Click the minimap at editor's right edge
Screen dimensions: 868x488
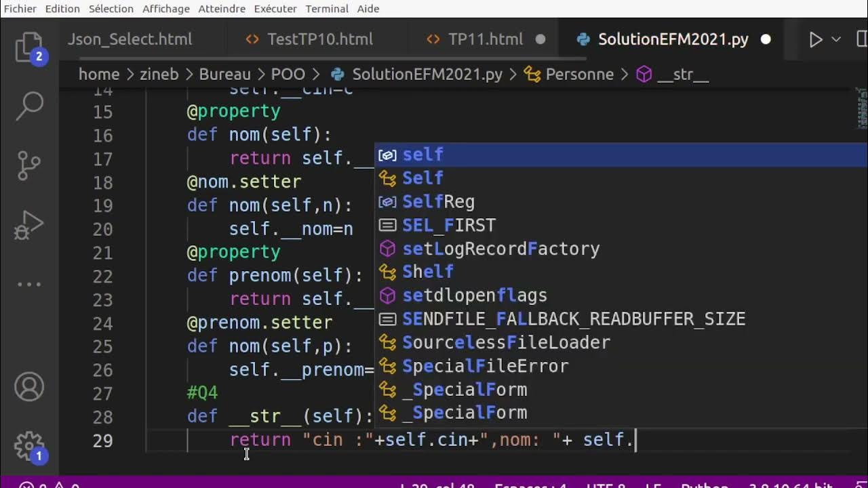861,108
